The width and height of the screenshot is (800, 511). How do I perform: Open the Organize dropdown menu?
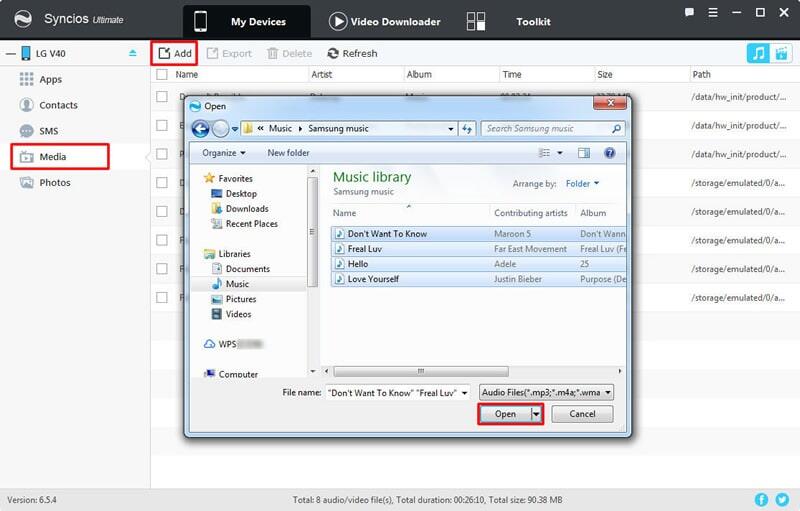point(224,153)
